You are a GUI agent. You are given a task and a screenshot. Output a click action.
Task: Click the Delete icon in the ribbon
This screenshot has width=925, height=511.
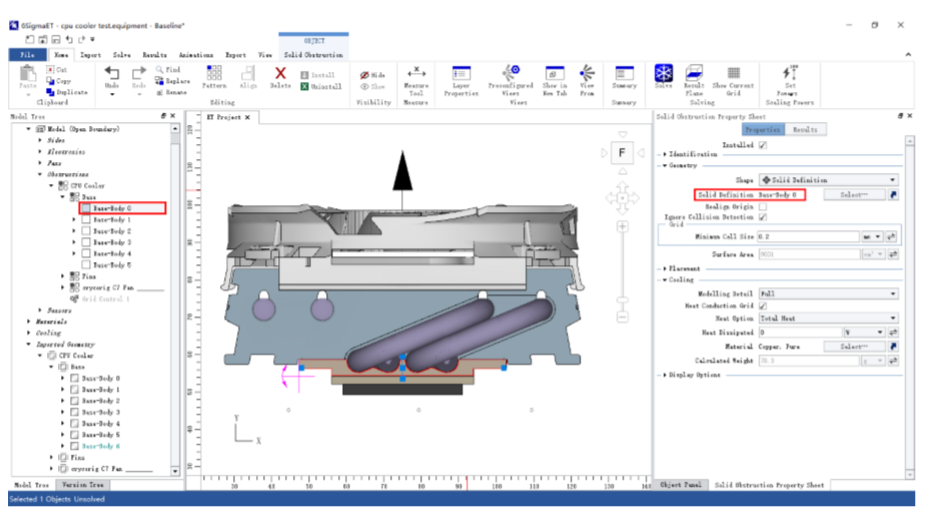pos(280,74)
